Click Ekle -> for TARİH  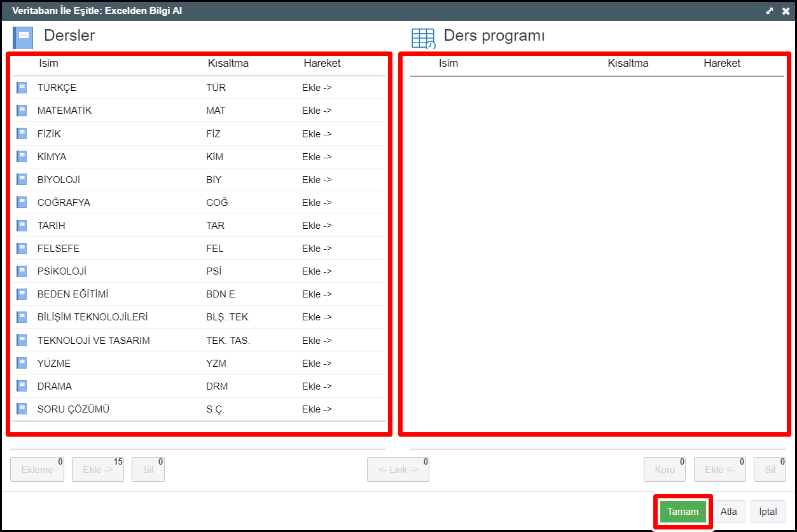pos(317,225)
